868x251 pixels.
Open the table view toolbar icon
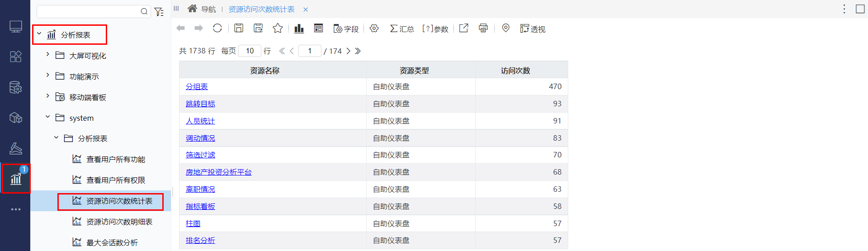coord(319,28)
